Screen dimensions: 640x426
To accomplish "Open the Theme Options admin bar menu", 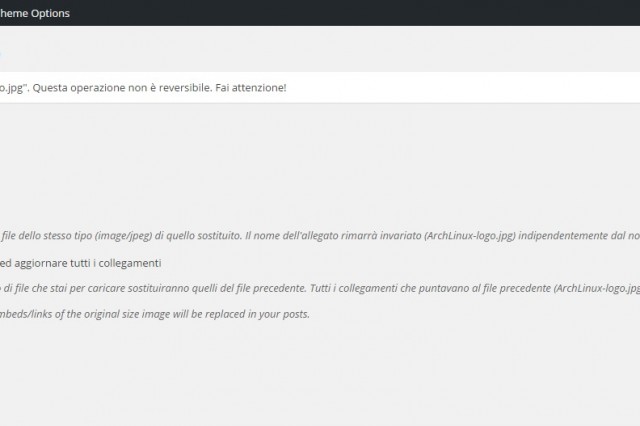I will pos(35,13).
